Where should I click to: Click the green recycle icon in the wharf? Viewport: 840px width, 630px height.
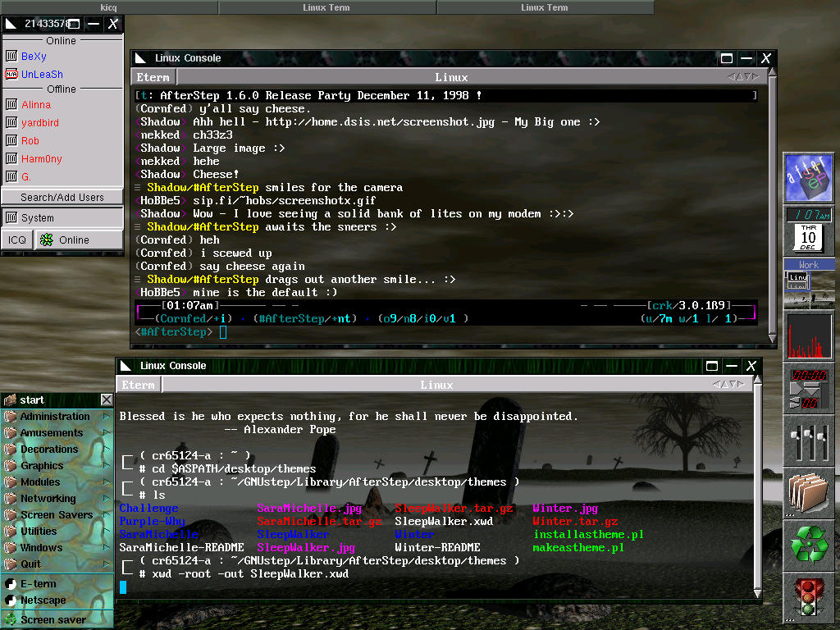[x=809, y=544]
